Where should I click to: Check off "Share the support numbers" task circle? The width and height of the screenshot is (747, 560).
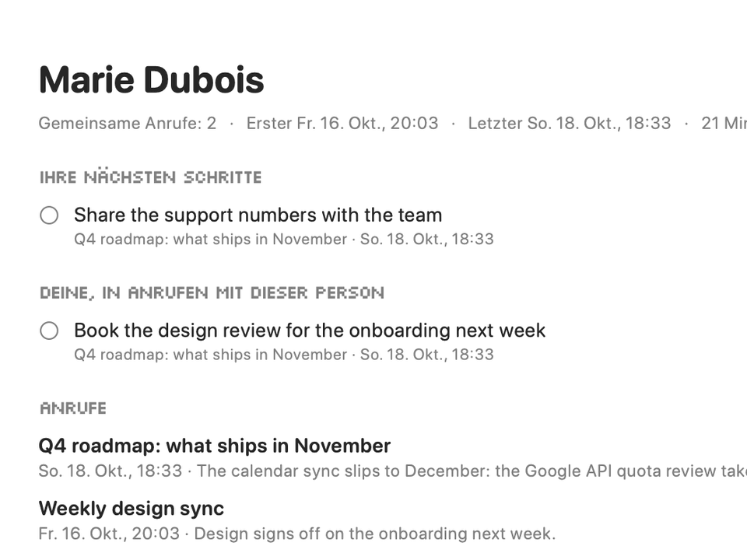pyautogui.click(x=49, y=215)
